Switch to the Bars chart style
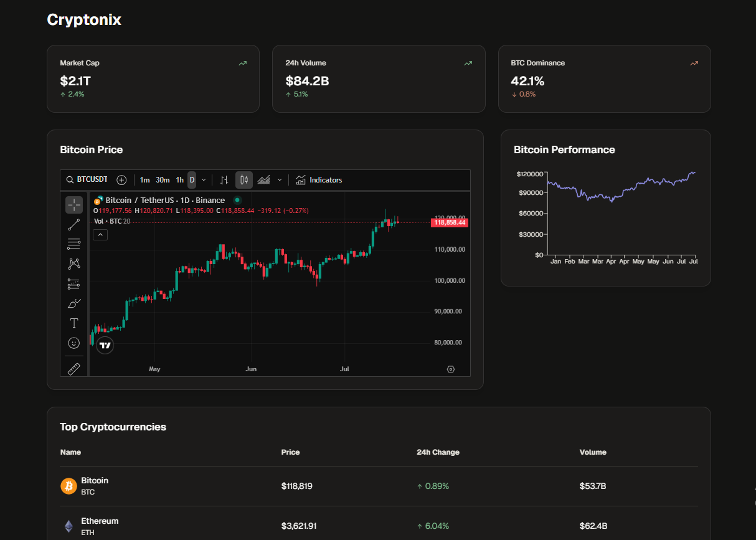756x540 pixels. (225, 180)
